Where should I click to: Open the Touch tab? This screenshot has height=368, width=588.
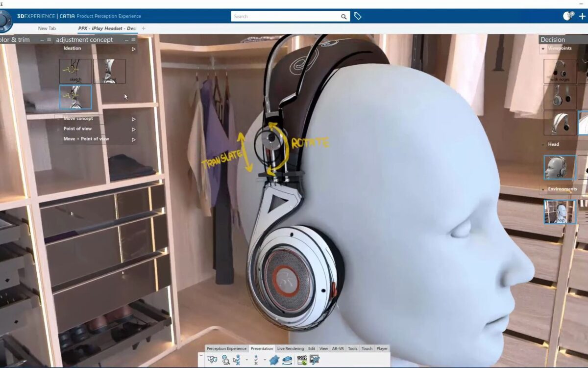coord(367,348)
